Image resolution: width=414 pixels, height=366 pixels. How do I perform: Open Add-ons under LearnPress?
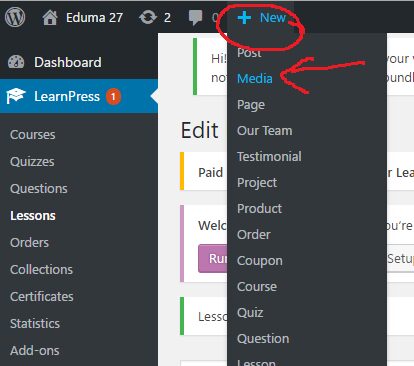[x=35, y=351]
